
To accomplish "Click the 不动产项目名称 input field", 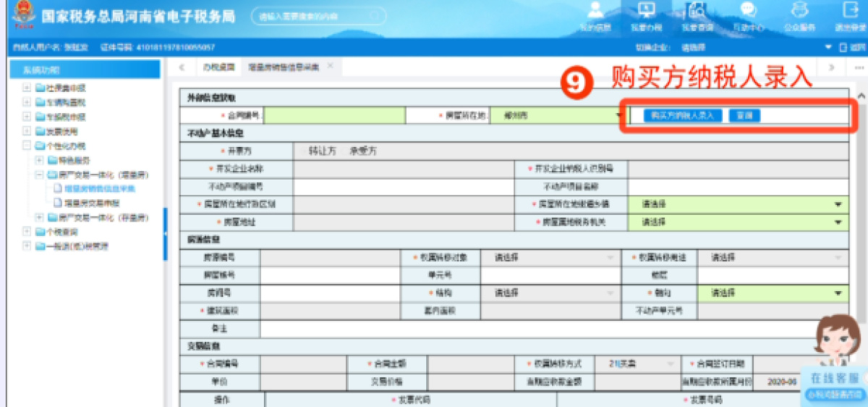I will (739, 187).
